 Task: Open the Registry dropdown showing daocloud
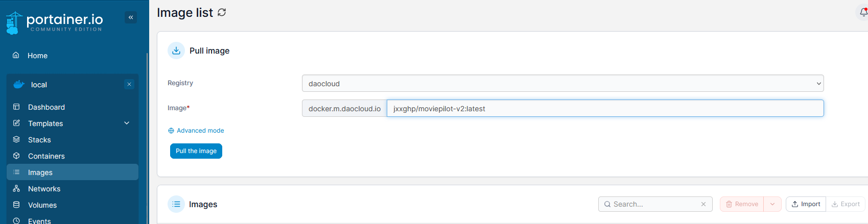pyautogui.click(x=562, y=83)
